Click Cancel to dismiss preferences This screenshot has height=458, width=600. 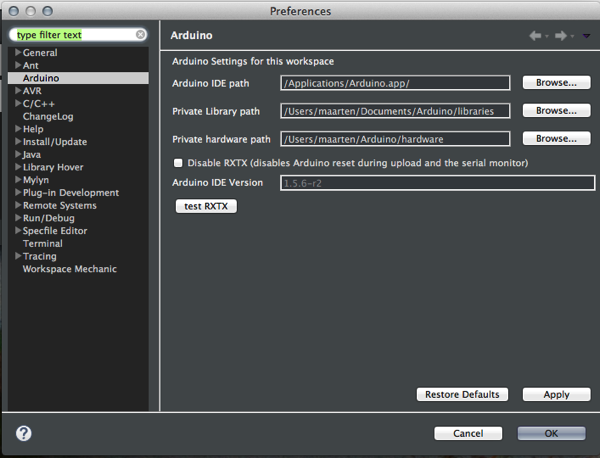(468, 434)
